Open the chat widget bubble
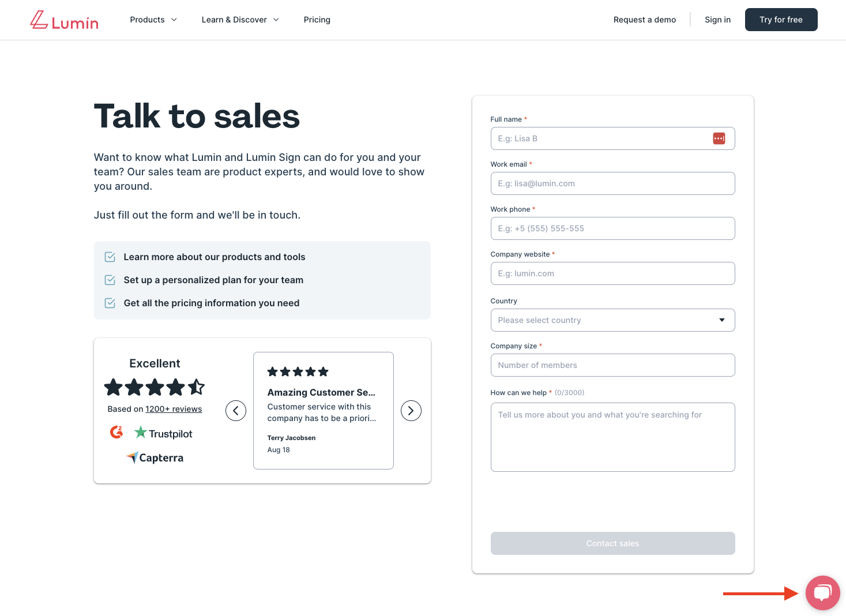The width and height of the screenshot is (846, 616). (822, 593)
